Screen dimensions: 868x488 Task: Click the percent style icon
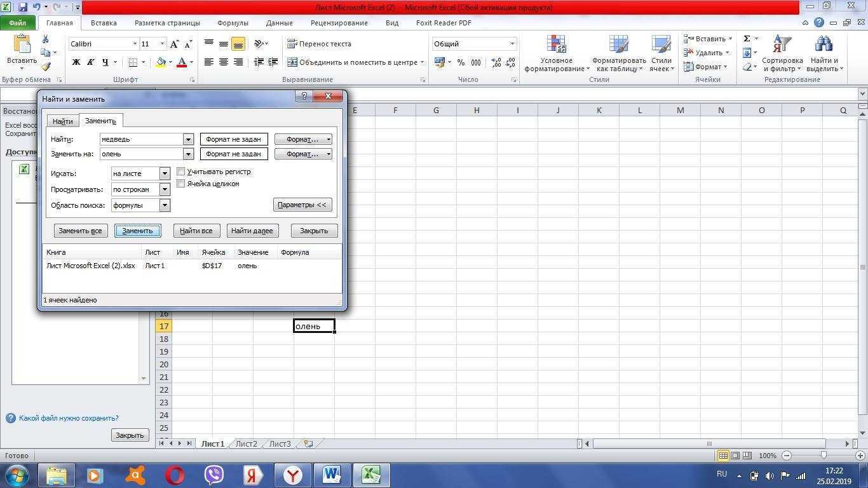coord(461,62)
